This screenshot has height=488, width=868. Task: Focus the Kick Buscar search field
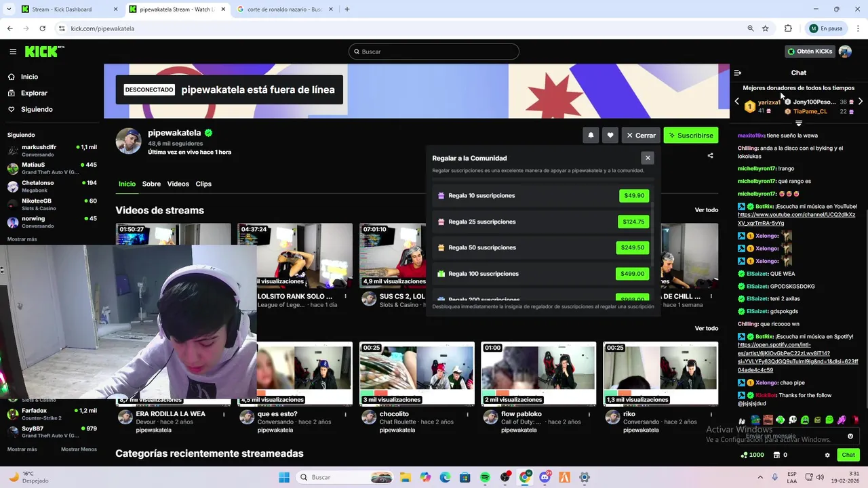[x=434, y=52]
